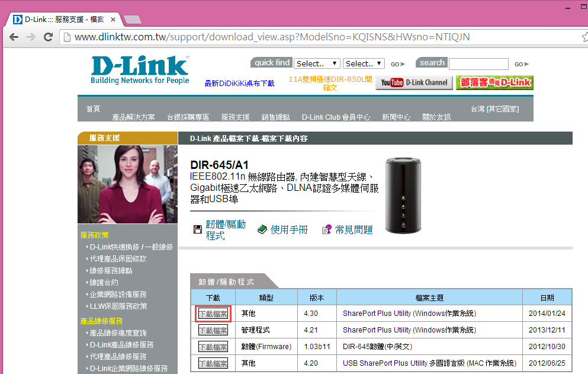Image resolution: width=588 pixels, height=374 pixels.
Task: Click 下載檔案 for version 4.20 MAC utility
Action: coord(213,363)
